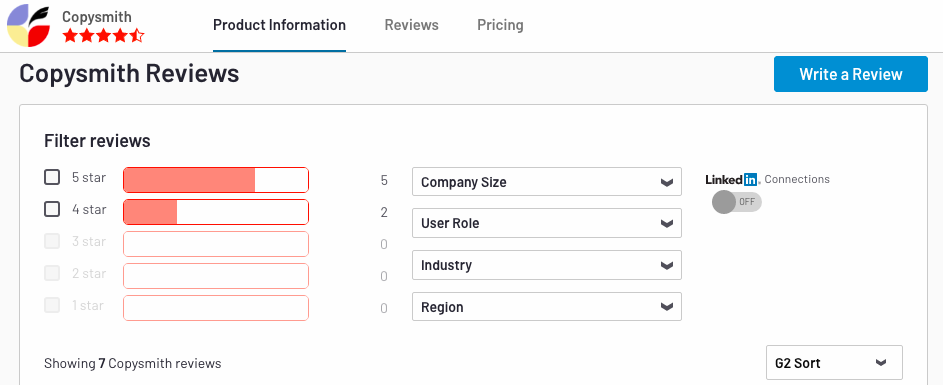Click the '5 star' label
Viewport: 943px width, 385px height.
89,177
